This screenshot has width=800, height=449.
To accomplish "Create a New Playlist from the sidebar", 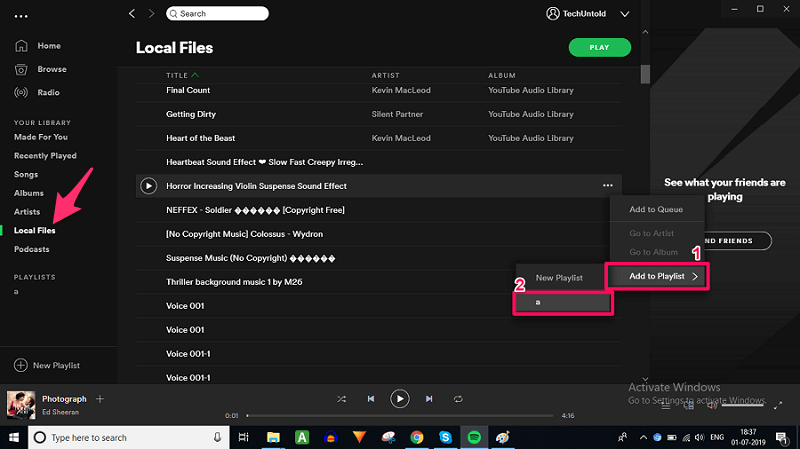I will tap(47, 365).
